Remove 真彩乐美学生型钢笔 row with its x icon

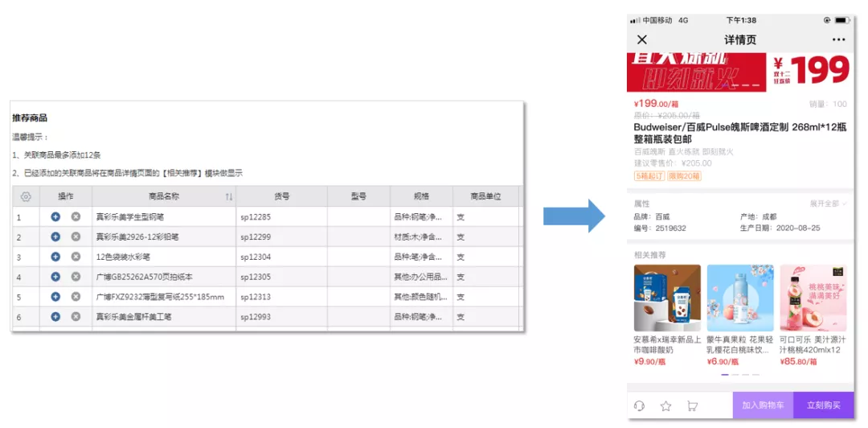coord(76,216)
